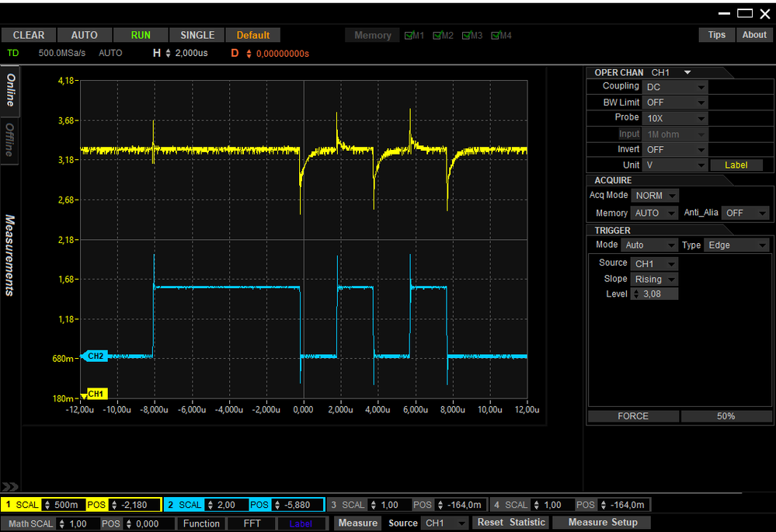Start AUTO setup
Screen dimensions: 776x532
coord(84,35)
